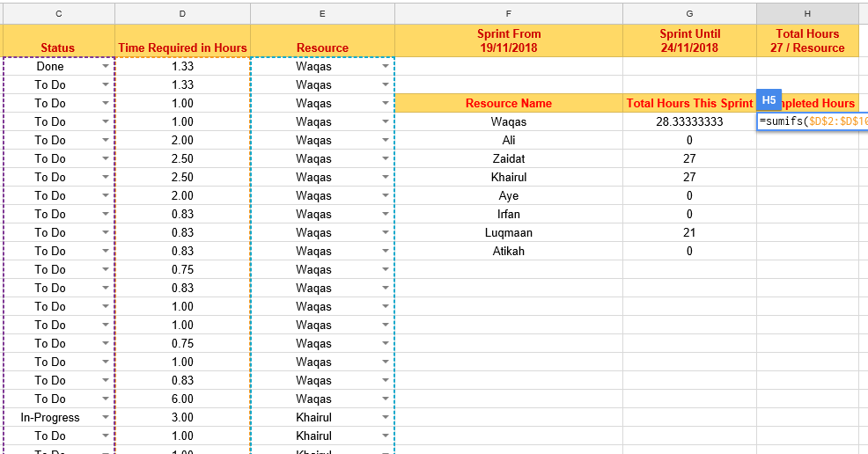The width and height of the screenshot is (868, 454).
Task: Expand the resource dropdown in the first Waqas row
Action: tap(386, 66)
